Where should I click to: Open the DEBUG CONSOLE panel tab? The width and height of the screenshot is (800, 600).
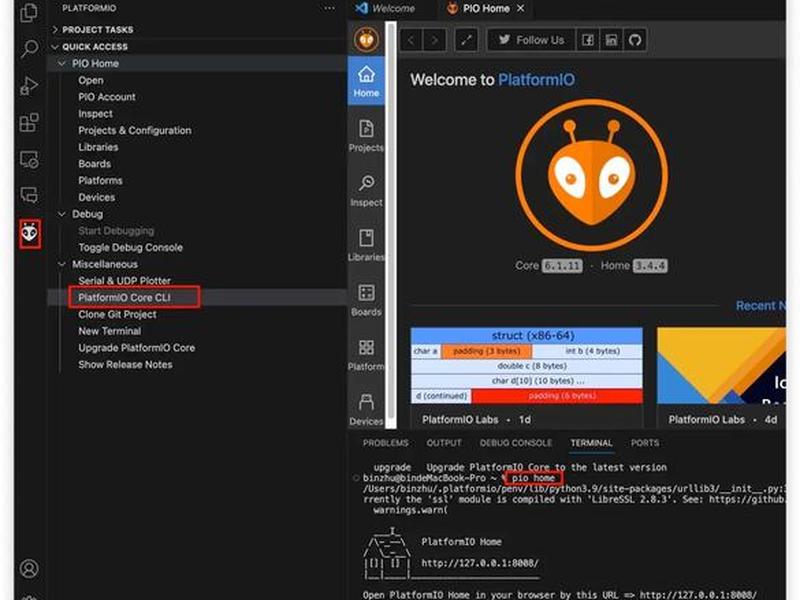pyautogui.click(x=516, y=443)
